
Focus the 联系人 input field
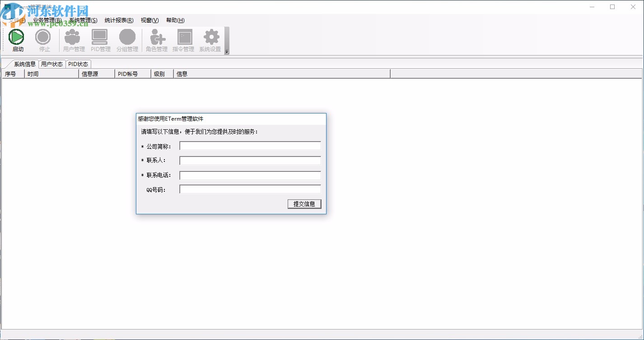point(250,161)
